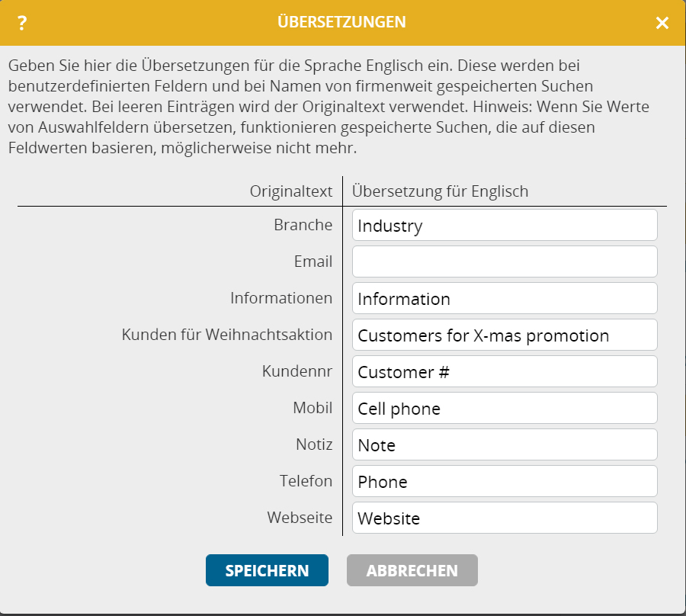Click the Übersetzung für Englisch column header
The image size is (686, 616).
440,191
